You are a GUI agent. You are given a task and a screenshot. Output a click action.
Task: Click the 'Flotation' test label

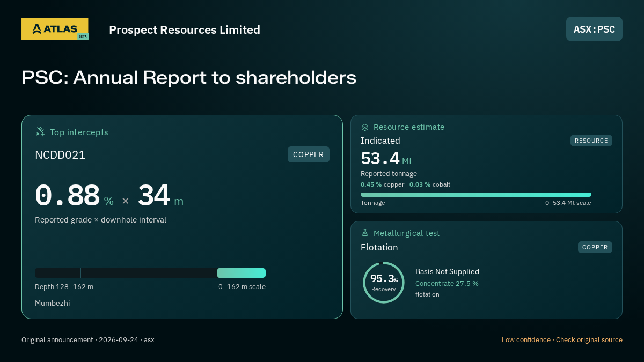coord(379,247)
